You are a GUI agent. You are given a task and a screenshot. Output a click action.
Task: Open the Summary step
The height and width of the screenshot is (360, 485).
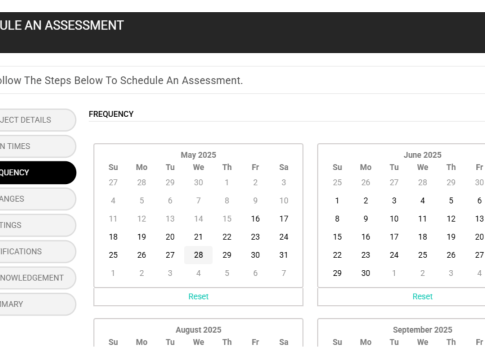click(x=35, y=304)
